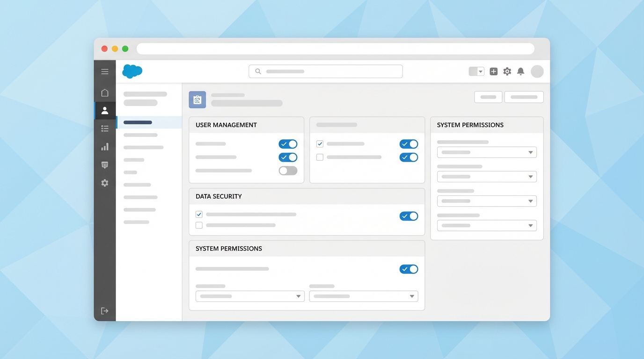Open the navigation hamburger menu
This screenshot has width=644, height=359.
pyautogui.click(x=105, y=71)
